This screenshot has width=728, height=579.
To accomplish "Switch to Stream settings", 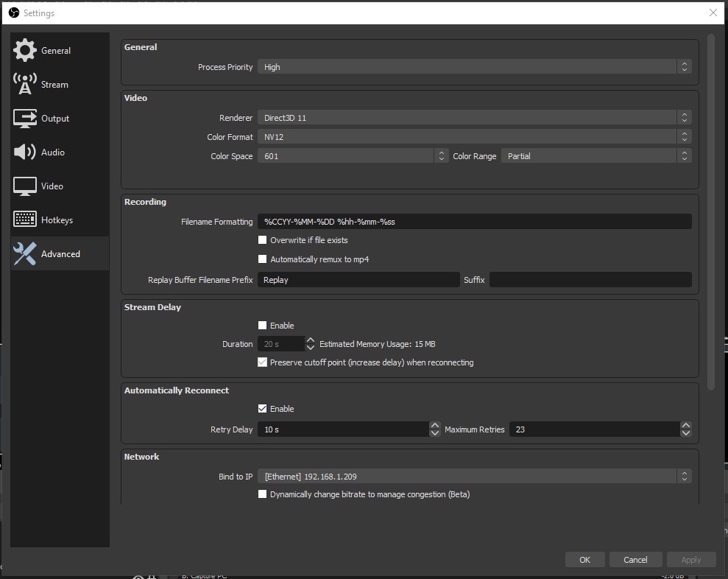I will coord(60,84).
